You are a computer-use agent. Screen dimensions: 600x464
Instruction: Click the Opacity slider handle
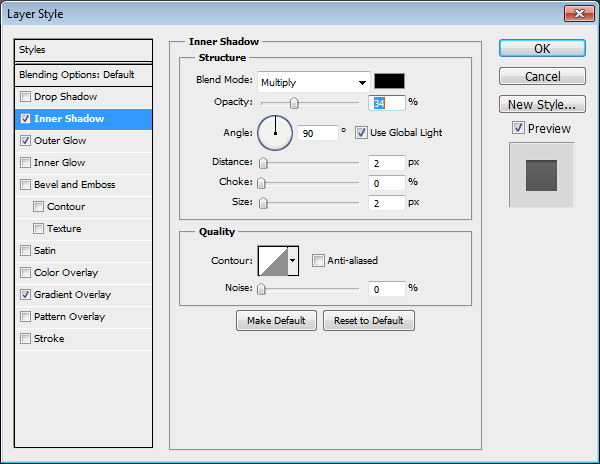(294, 103)
